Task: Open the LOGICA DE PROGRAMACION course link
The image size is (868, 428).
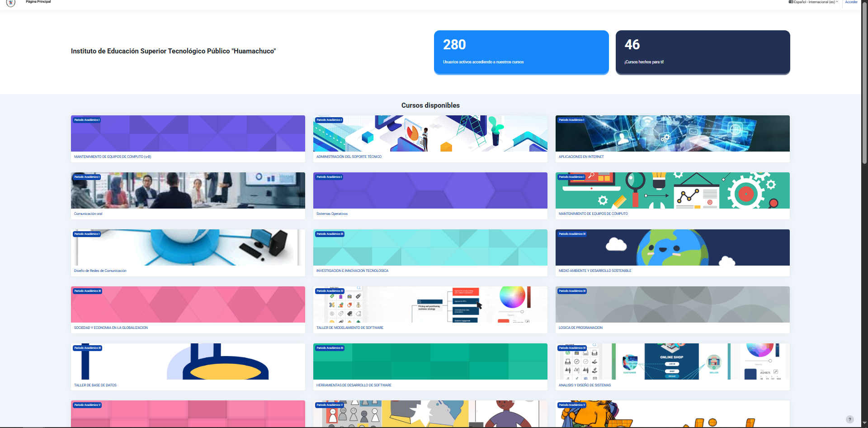Action: pos(580,328)
